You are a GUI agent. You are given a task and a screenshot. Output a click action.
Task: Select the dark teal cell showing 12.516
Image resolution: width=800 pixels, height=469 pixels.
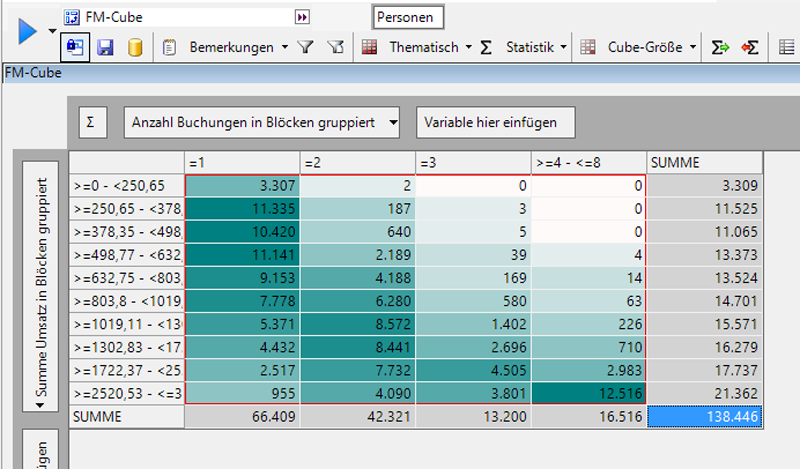(x=589, y=392)
